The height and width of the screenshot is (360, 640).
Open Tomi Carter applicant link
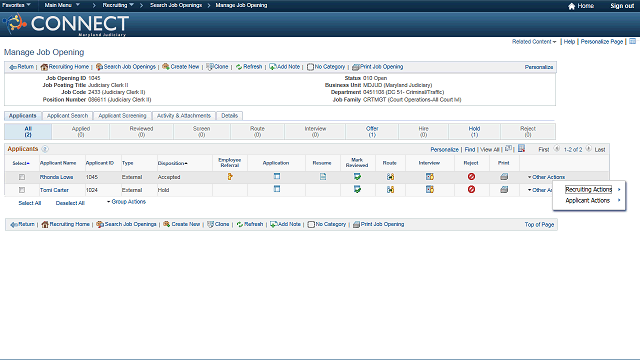(54, 190)
